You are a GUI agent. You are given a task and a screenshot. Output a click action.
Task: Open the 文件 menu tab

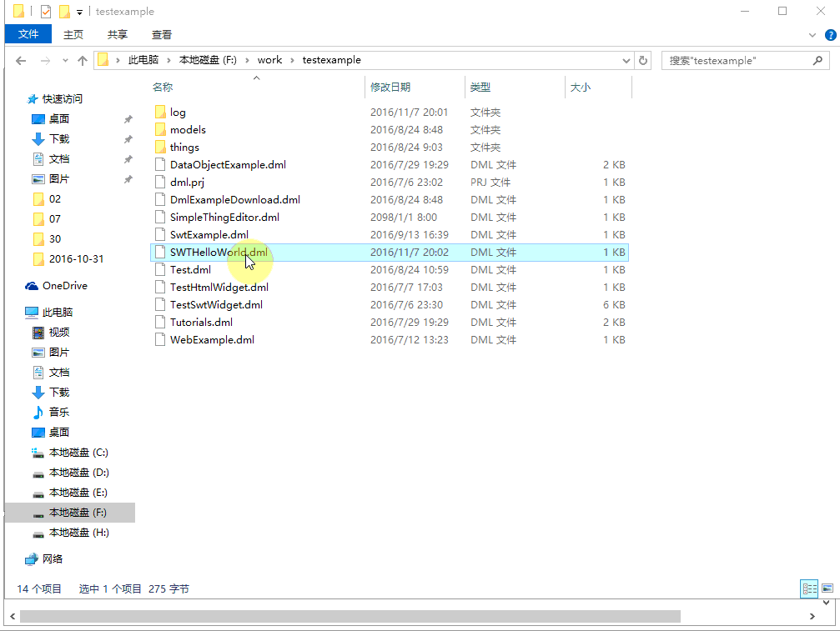coord(28,34)
